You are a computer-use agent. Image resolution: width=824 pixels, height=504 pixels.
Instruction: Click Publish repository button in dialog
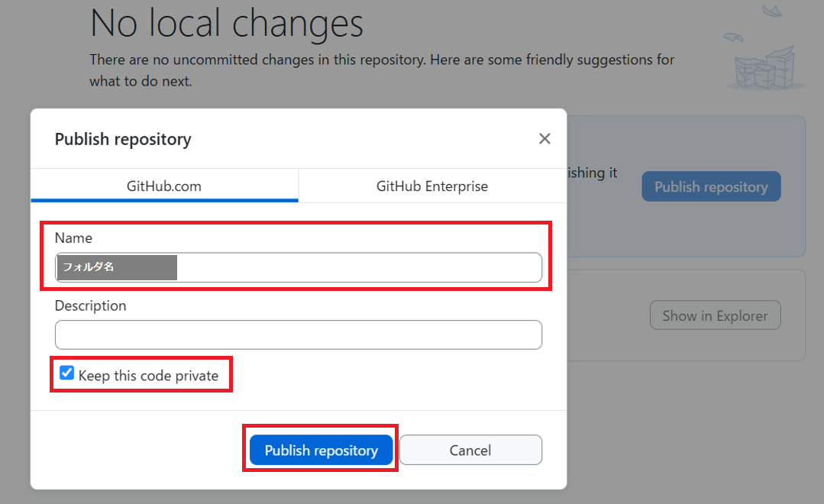(x=321, y=450)
